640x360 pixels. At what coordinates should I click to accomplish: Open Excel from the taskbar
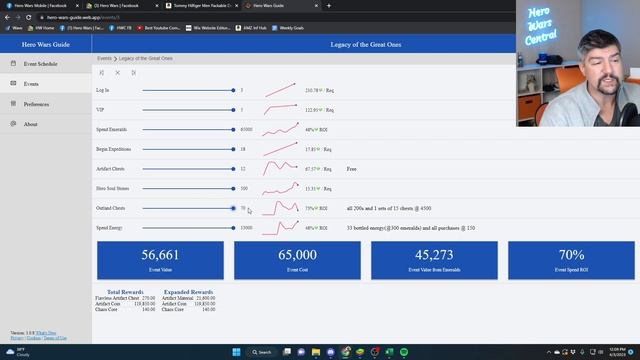tap(389, 352)
